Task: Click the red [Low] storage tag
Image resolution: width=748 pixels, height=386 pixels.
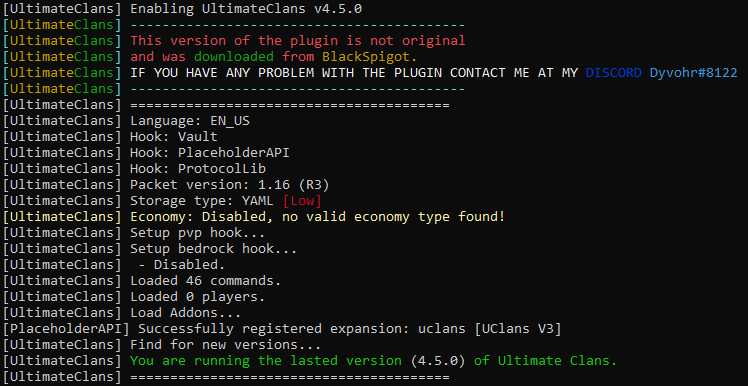Action: [302, 201]
